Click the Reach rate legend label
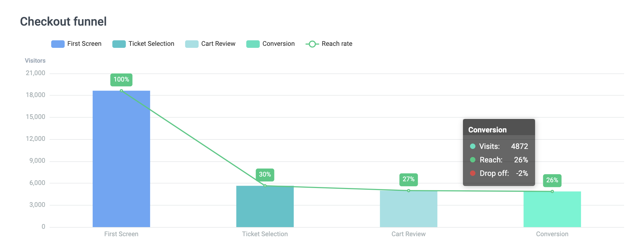This screenshot has height=250, width=644. click(337, 44)
